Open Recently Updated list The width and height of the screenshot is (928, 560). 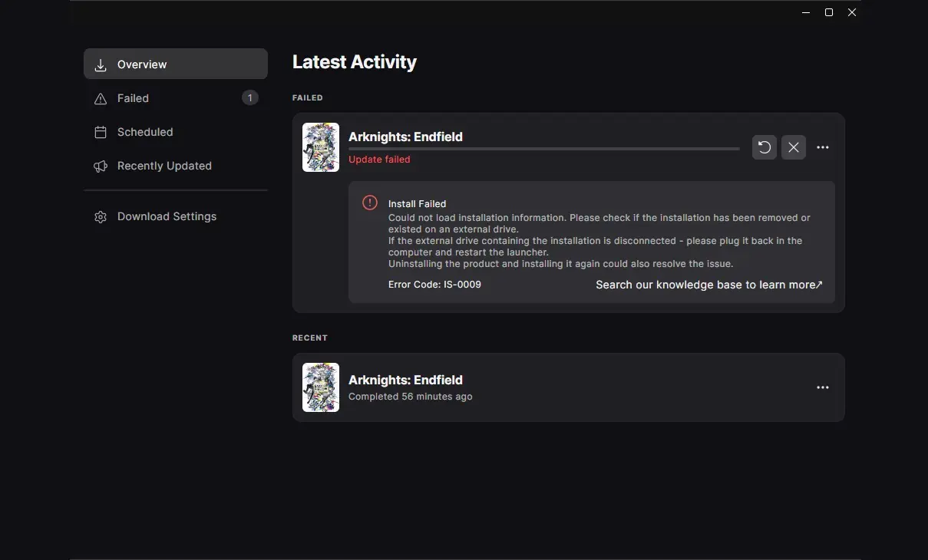click(x=176, y=166)
